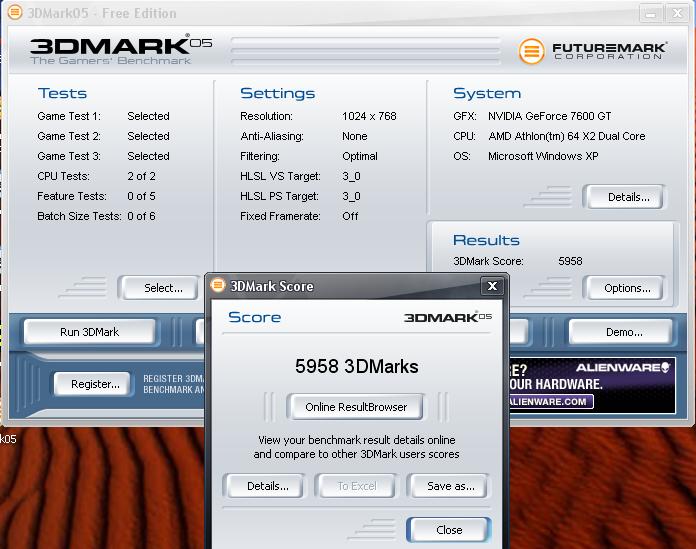Click 'Microsoft Windows XP' OS value
Screen dimensions: 696x549
[x=543, y=156]
